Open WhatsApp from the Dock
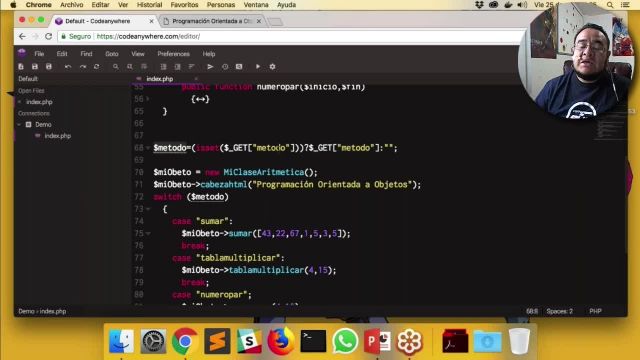Image resolution: width=640 pixels, height=360 pixels. (x=345, y=341)
